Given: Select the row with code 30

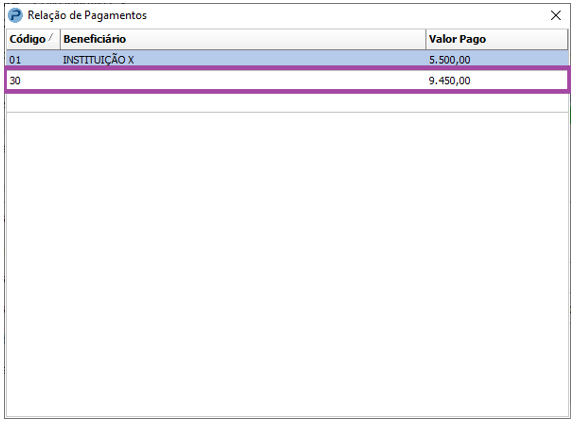Looking at the screenshot, I should 288,80.
